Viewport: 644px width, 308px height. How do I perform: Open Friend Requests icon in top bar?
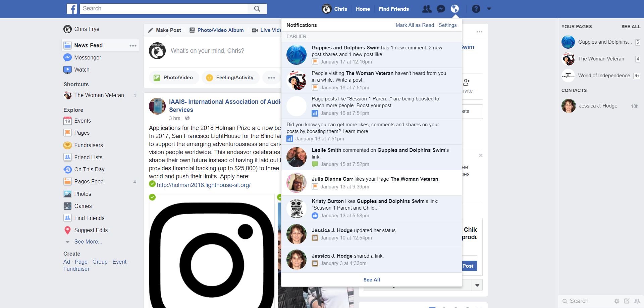[x=427, y=9]
